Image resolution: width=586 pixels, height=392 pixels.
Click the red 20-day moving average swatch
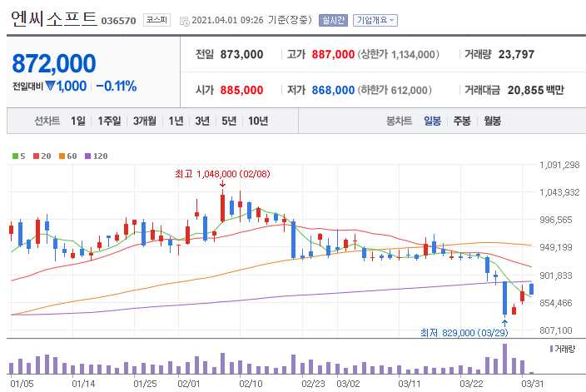37,156
